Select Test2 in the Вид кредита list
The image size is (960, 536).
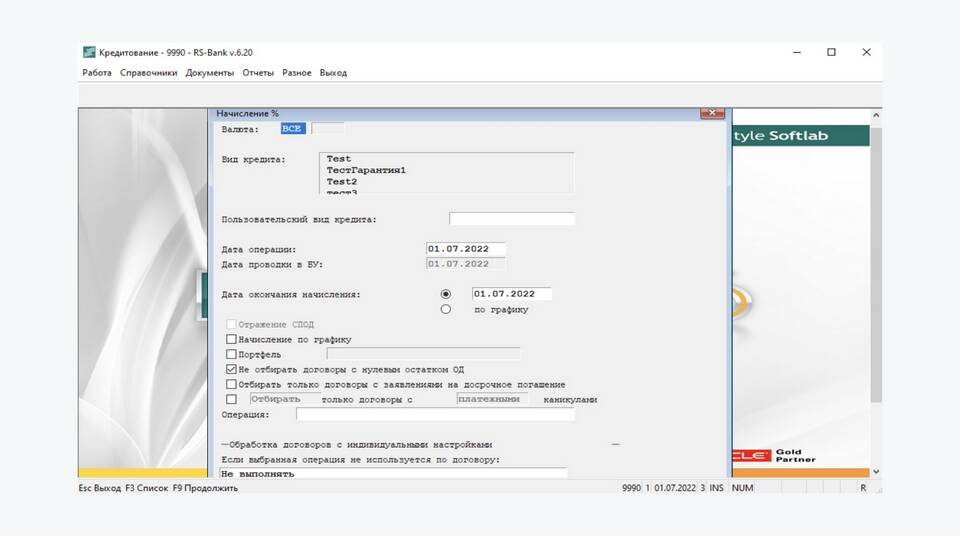tap(341, 182)
